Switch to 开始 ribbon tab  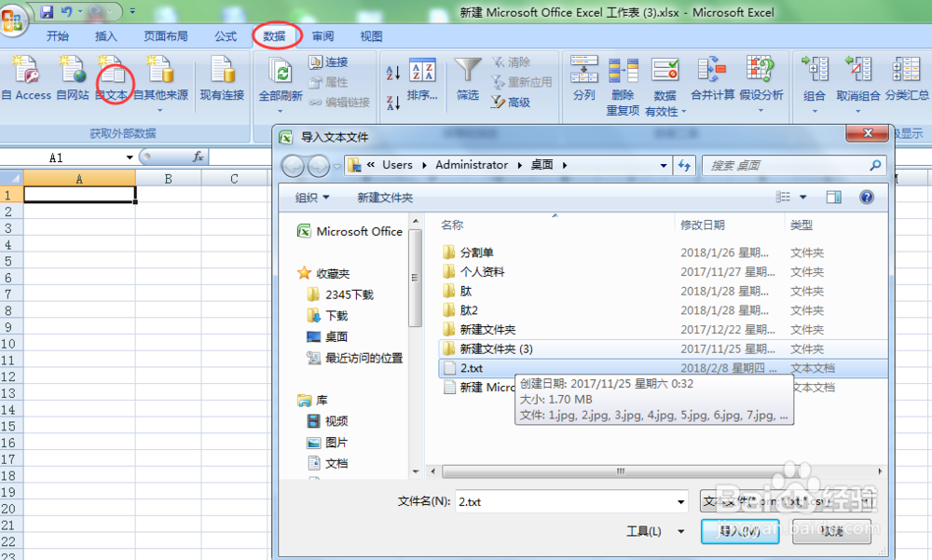[x=58, y=36]
